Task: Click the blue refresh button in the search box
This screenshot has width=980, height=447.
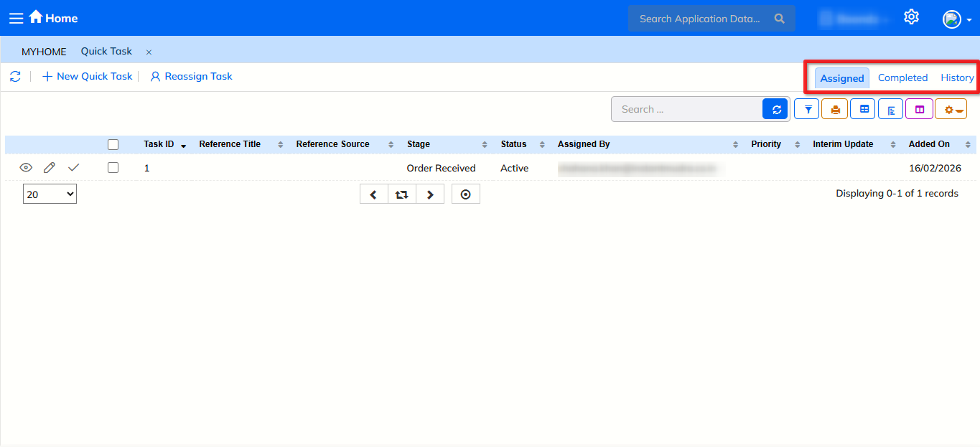Action: [775, 109]
